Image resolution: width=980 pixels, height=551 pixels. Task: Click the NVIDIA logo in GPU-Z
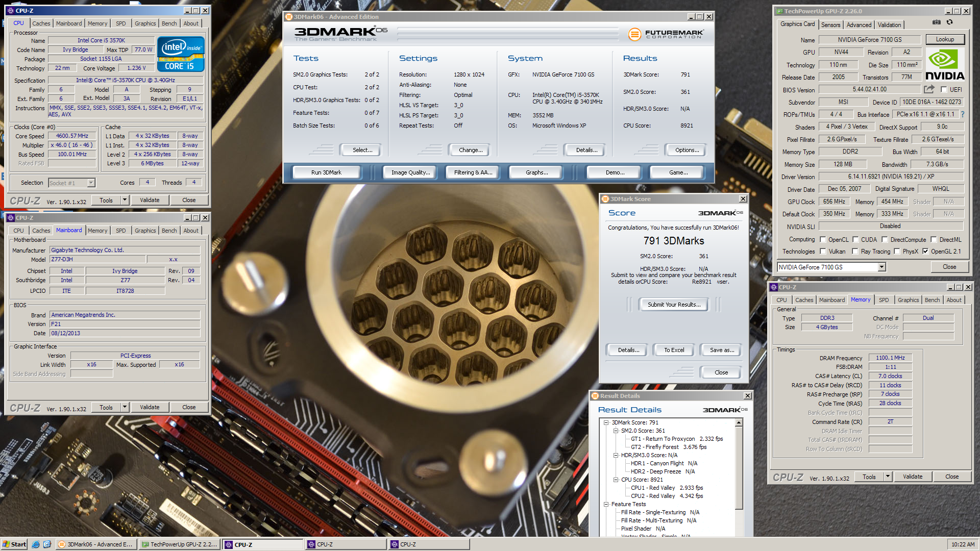click(944, 65)
